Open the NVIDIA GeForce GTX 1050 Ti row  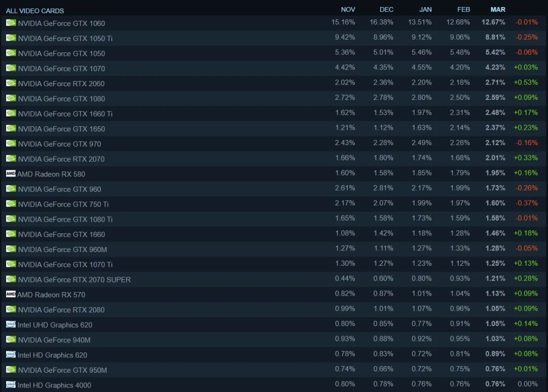pyautogui.click(x=274, y=38)
